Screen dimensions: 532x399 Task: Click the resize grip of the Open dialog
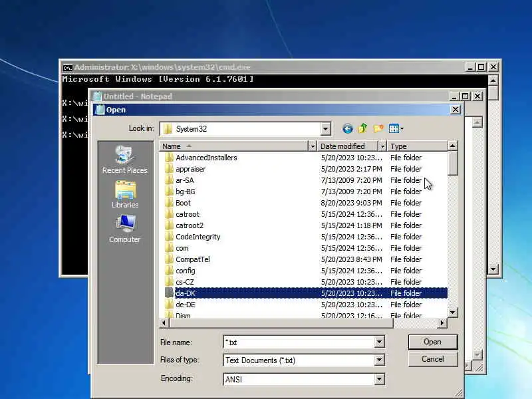pos(459,393)
